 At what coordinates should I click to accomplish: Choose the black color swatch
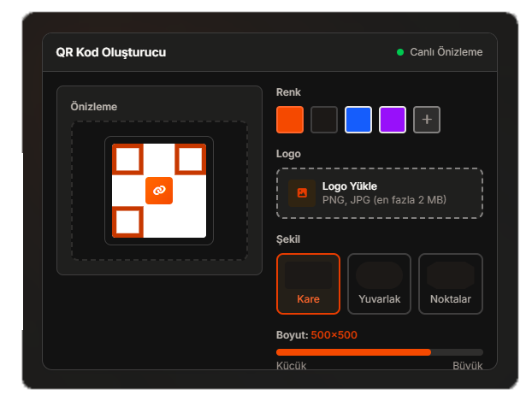point(324,120)
